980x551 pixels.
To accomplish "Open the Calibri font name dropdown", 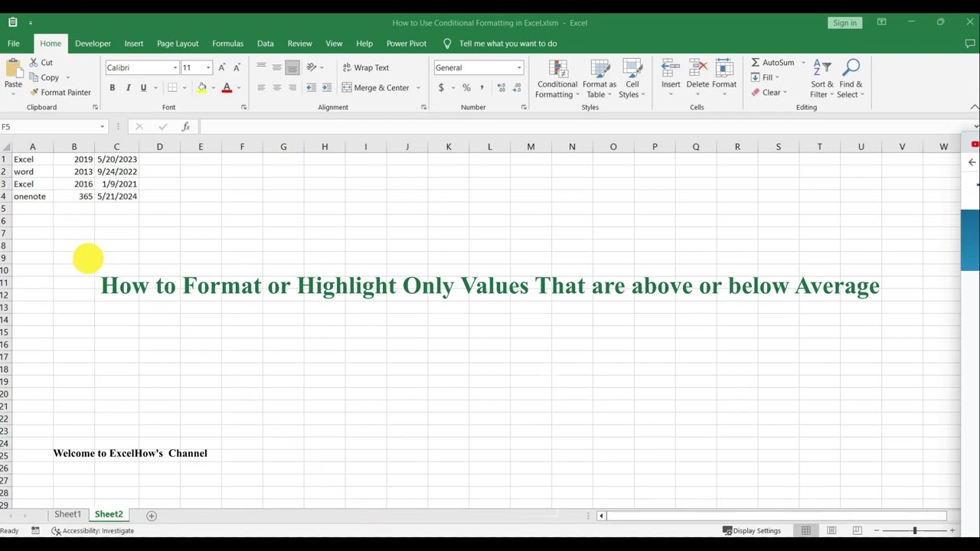I will coord(175,68).
